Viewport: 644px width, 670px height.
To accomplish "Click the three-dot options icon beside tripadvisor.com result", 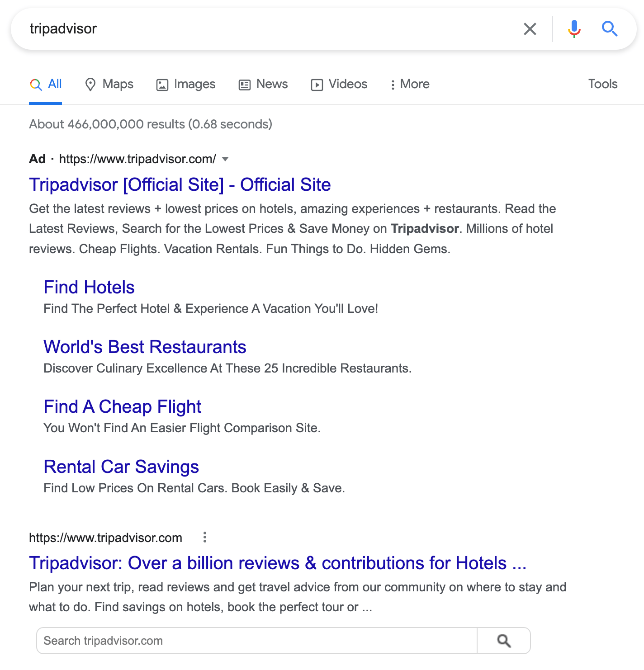I will [205, 537].
